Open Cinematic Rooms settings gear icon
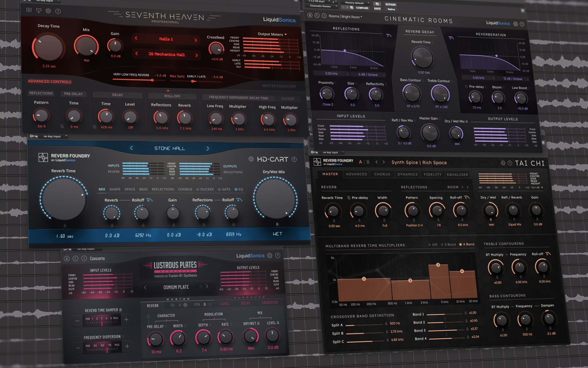This screenshot has width=588, height=368. tap(515, 24)
